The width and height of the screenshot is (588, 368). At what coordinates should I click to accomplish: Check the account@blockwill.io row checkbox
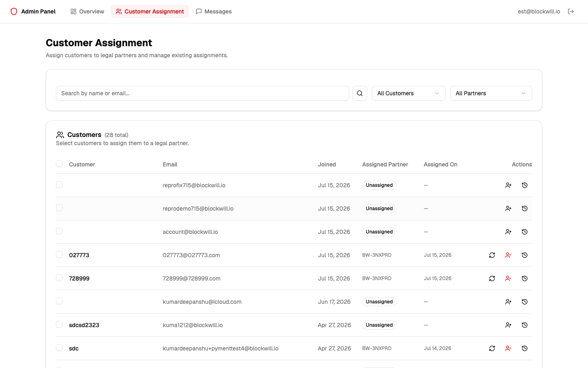pyautogui.click(x=59, y=231)
